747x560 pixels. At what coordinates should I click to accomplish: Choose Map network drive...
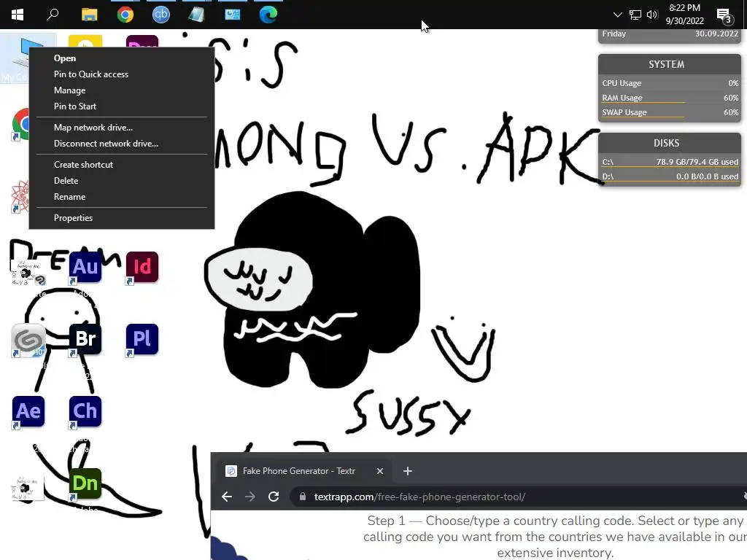tap(122, 128)
